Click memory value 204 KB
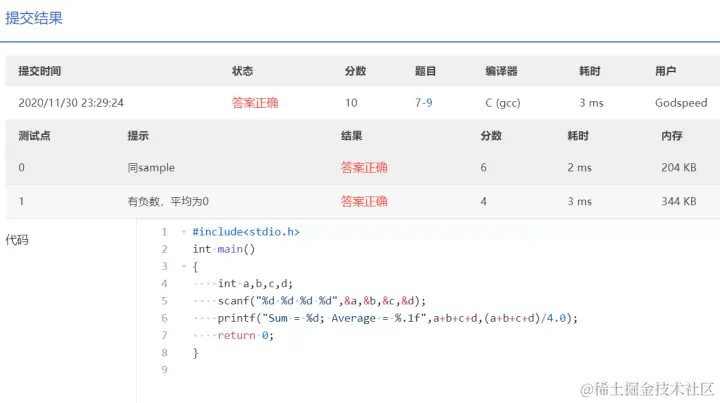 pos(679,168)
